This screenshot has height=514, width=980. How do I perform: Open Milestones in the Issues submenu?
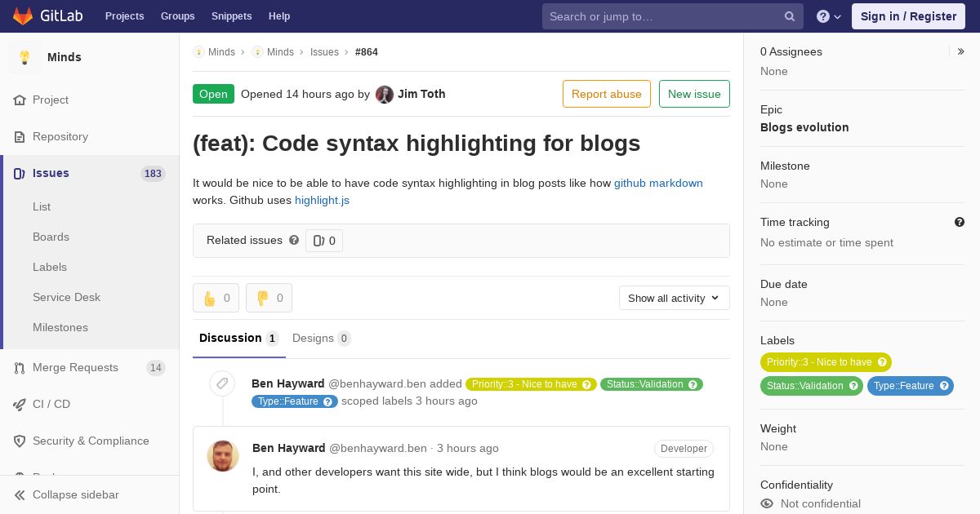60,327
